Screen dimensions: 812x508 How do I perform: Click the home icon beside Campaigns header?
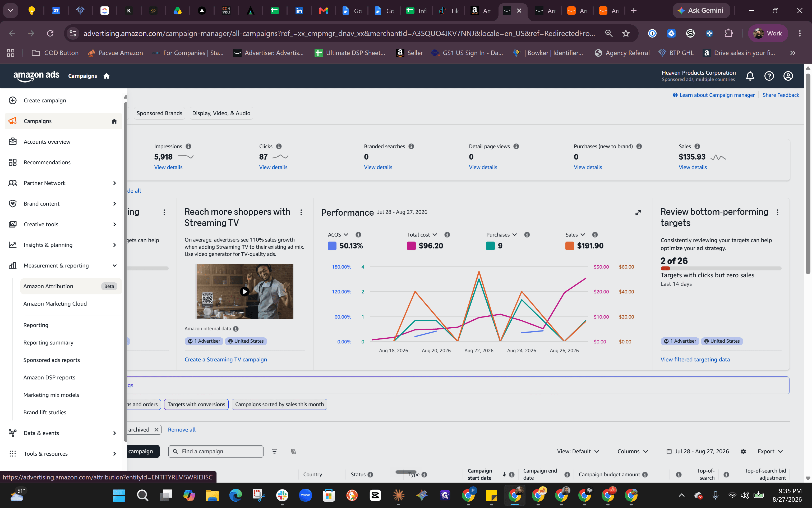[106, 76]
